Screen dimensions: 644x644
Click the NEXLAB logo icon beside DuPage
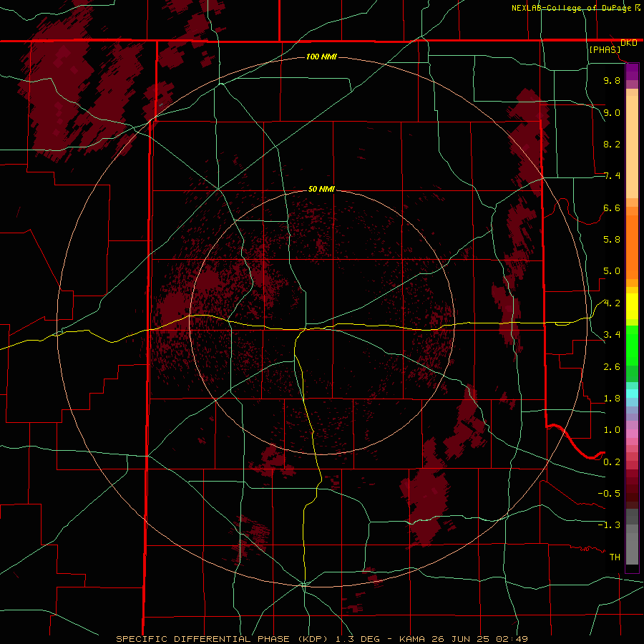[638, 8]
